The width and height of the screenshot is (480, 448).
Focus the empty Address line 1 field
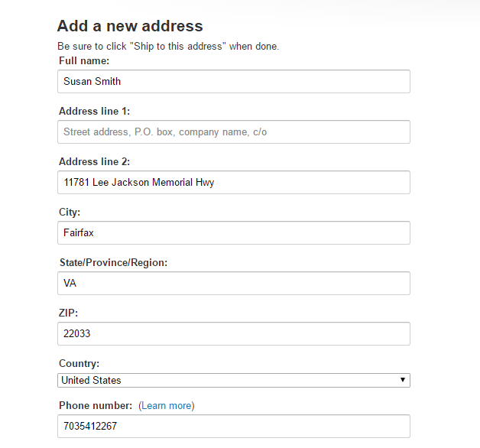pyautogui.click(x=233, y=131)
